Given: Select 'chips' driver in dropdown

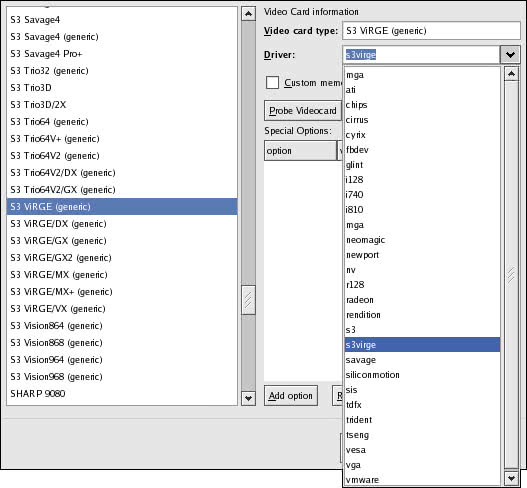Looking at the screenshot, I should [422, 105].
